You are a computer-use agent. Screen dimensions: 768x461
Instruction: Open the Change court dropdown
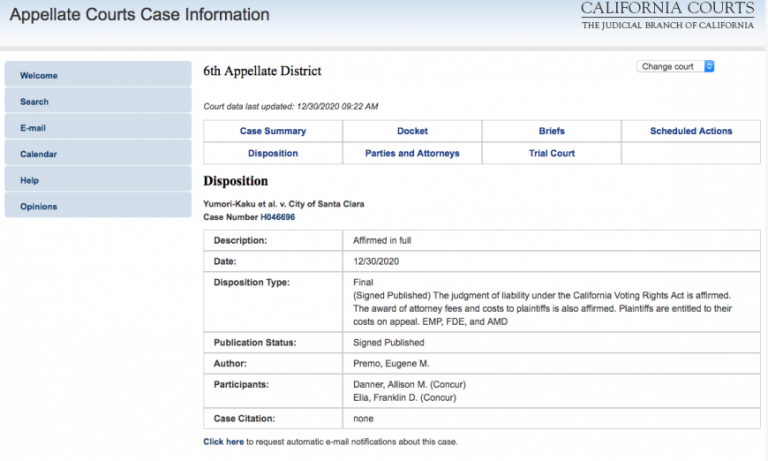(676, 66)
